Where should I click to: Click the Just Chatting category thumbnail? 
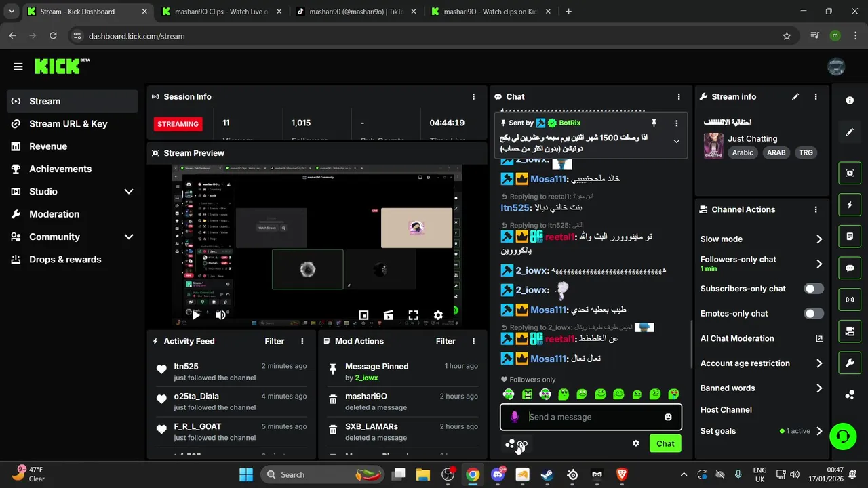coord(713,146)
